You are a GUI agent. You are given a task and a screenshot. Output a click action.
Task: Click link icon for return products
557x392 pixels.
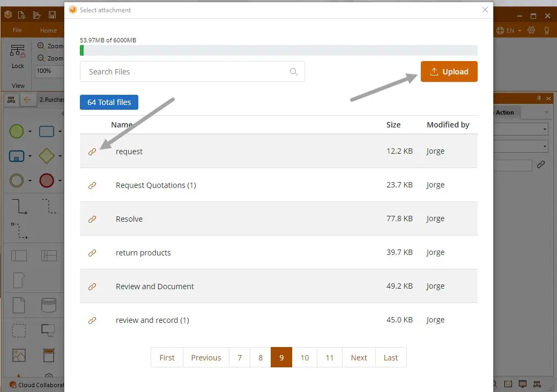pyautogui.click(x=92, y=253)
